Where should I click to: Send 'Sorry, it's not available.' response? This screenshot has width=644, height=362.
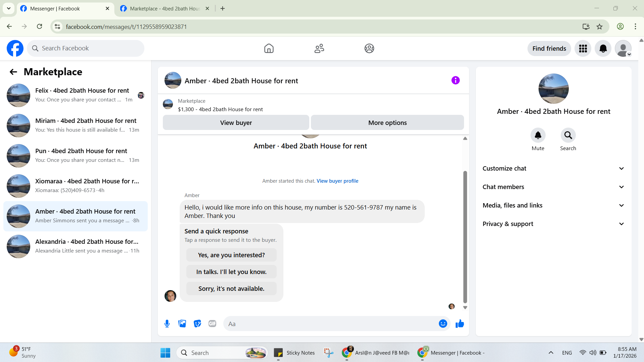(x=231, y=288)
